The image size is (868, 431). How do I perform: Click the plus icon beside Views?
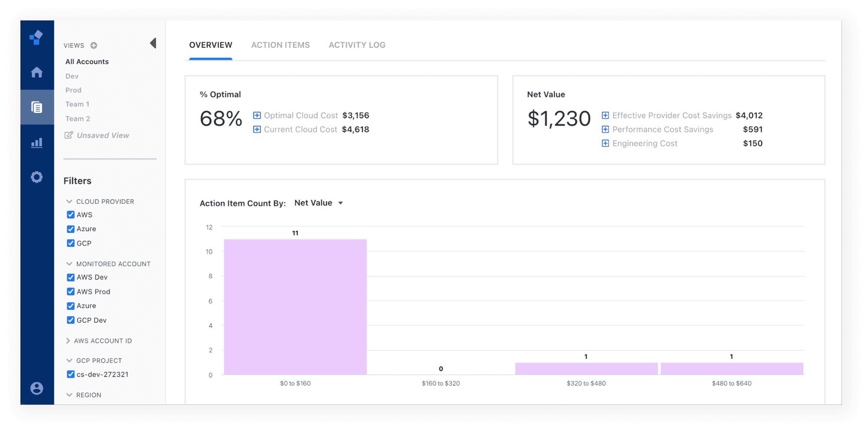(x=94, y=46)
